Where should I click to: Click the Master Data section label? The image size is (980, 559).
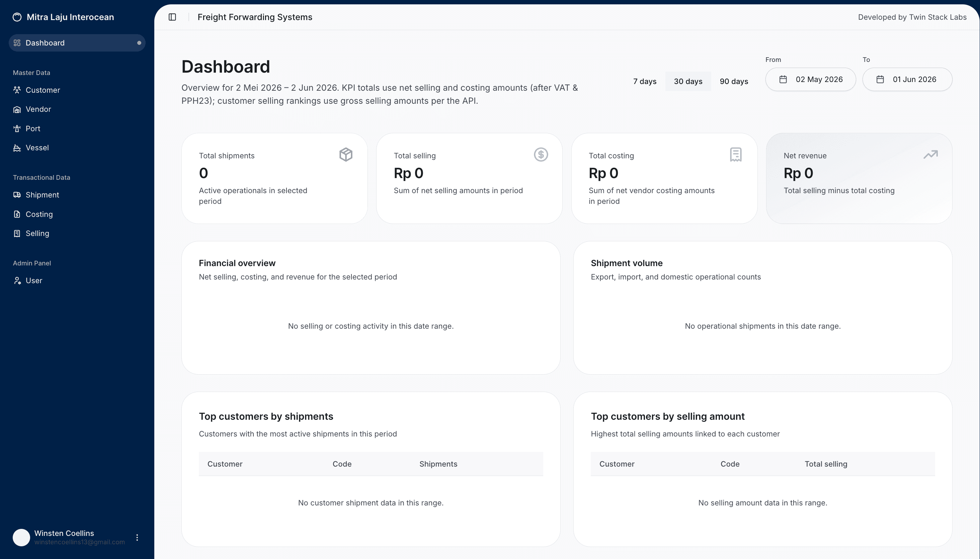pyautogui.click(x=31, y=73)
